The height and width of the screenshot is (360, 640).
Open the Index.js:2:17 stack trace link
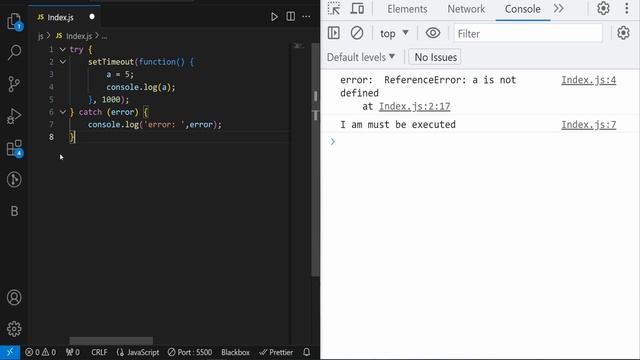click(414, 107)
